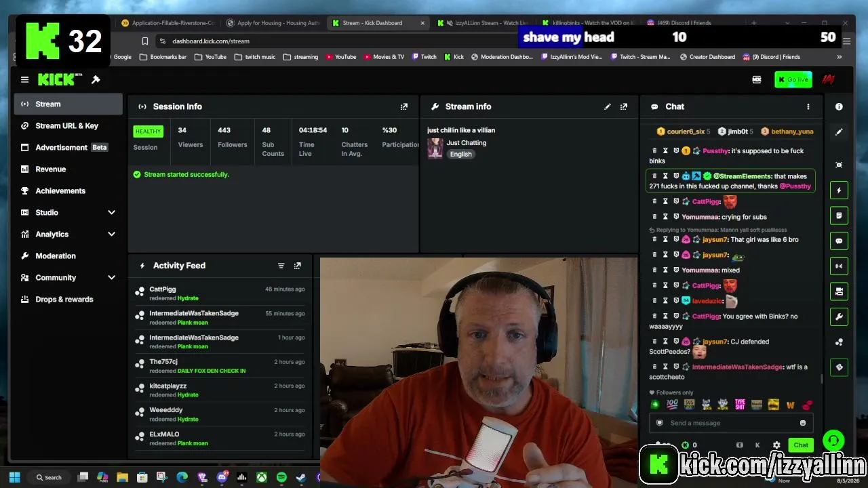Open the info icon in right sidebar
This screenshot has height=488, width=868.
click(839, 106)
